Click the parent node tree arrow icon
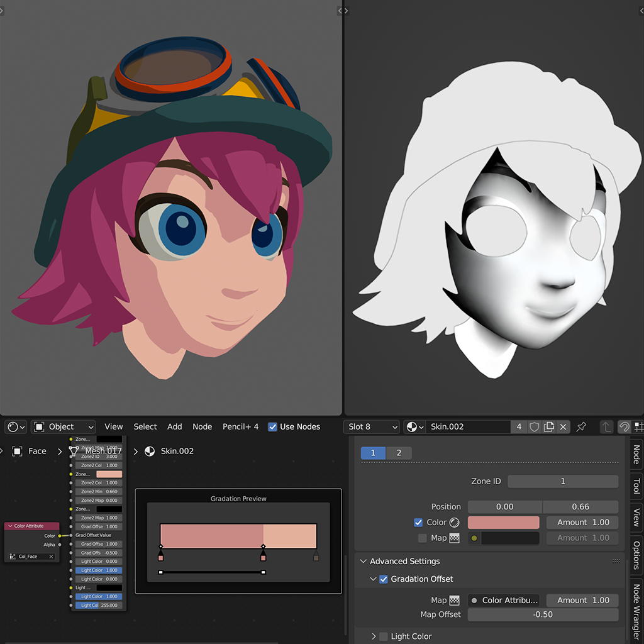644x644 pixels. click(x=606, y=426)
